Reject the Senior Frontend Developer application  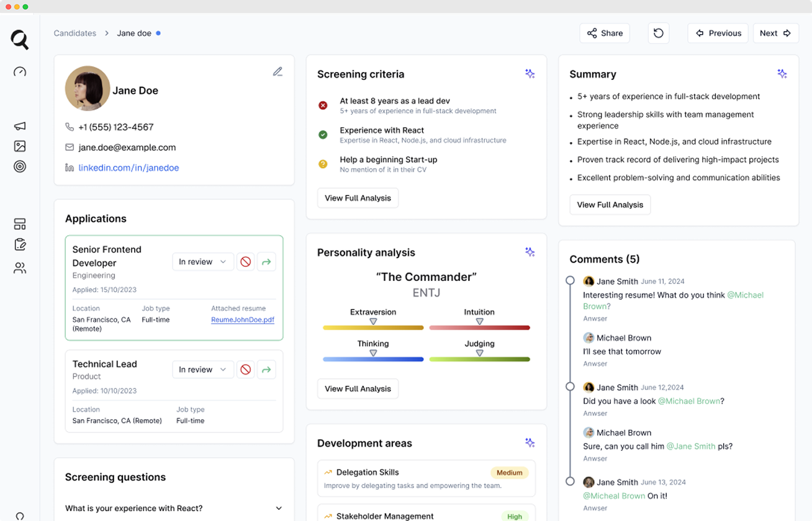245,262
